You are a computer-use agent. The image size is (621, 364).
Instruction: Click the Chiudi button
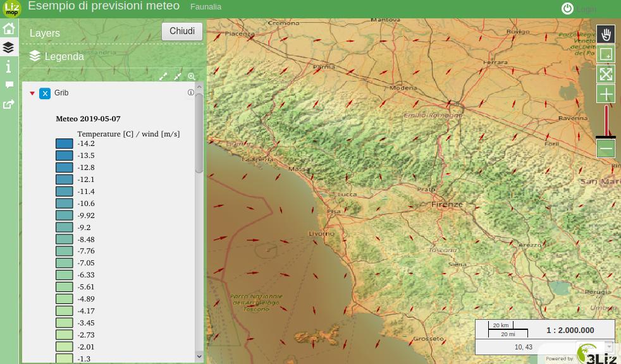click(x=182, y=32)
